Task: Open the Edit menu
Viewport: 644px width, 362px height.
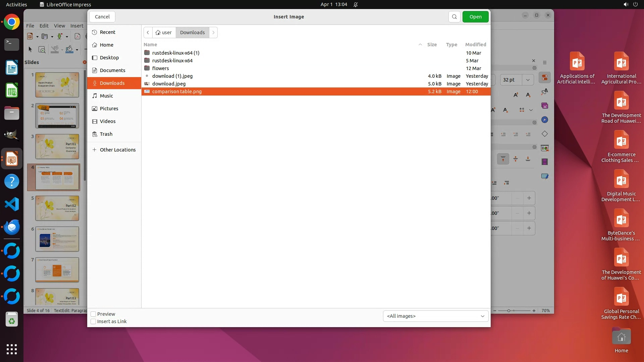Action: (44, 25)
